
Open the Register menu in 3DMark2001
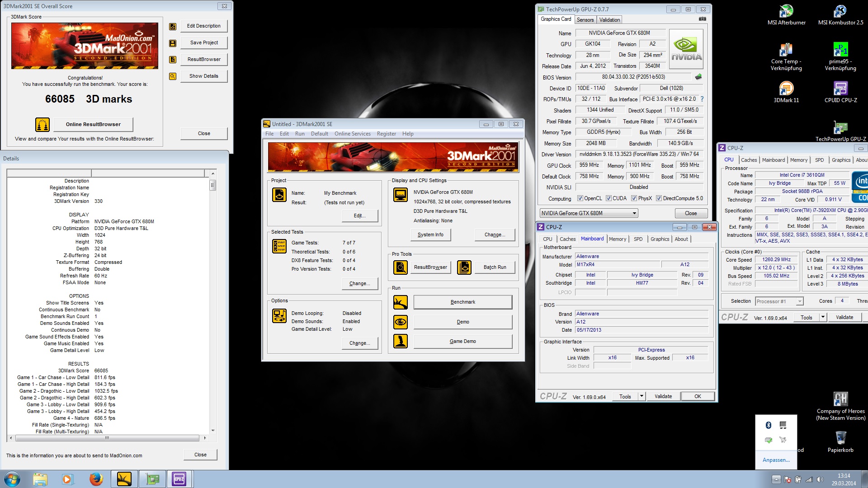click(x=387, y=134)
